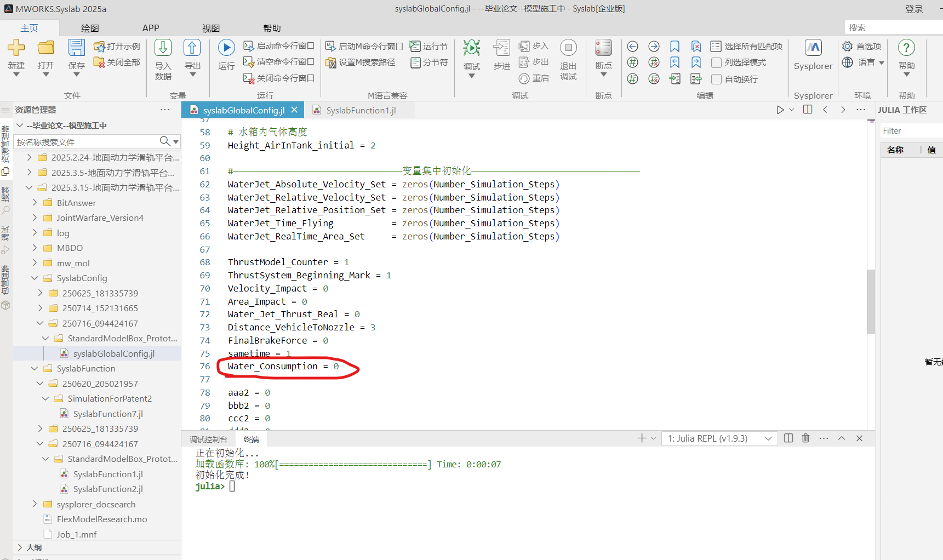Click 重启 to restart debugging
Viewport: 943px width, 560px height.
(x=534, y=78)
